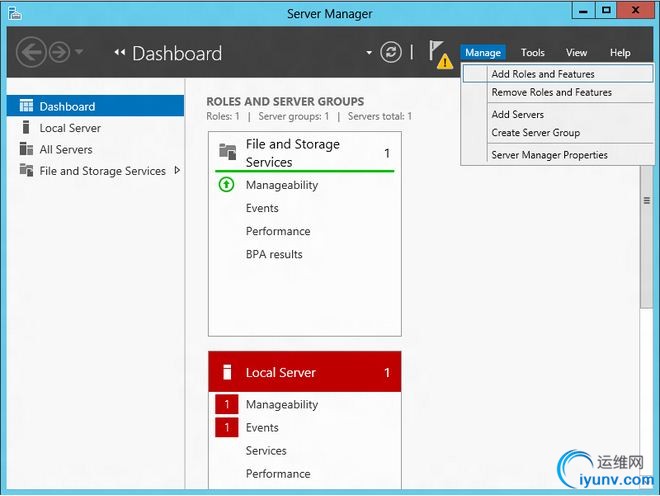Open the View menu
660x496 pixels.
[x=576, y=53]
